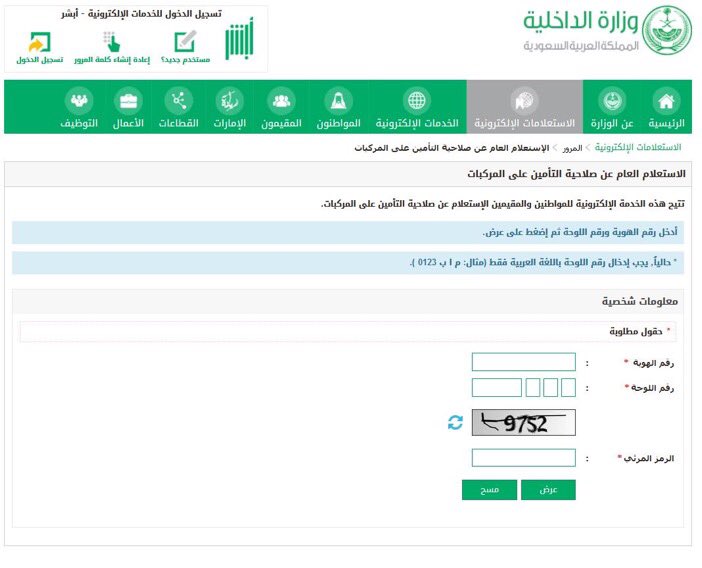
Task: Click the أبشر logo
Action: 239,39
